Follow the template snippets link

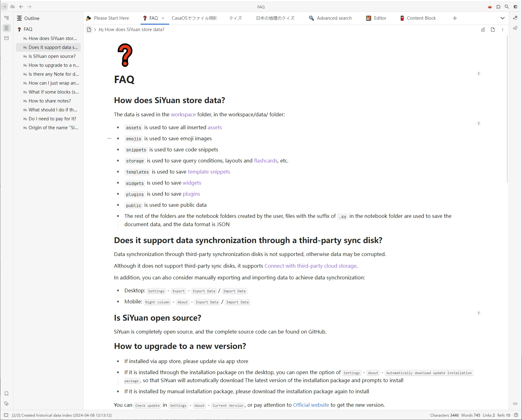209,172
